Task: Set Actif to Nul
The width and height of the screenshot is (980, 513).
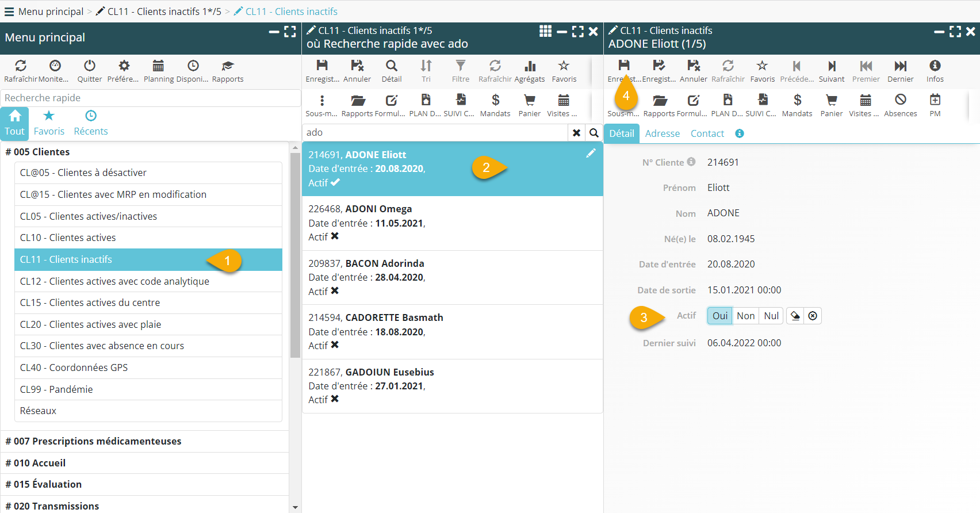Action: pyautogui.click(x=771, y=316)
